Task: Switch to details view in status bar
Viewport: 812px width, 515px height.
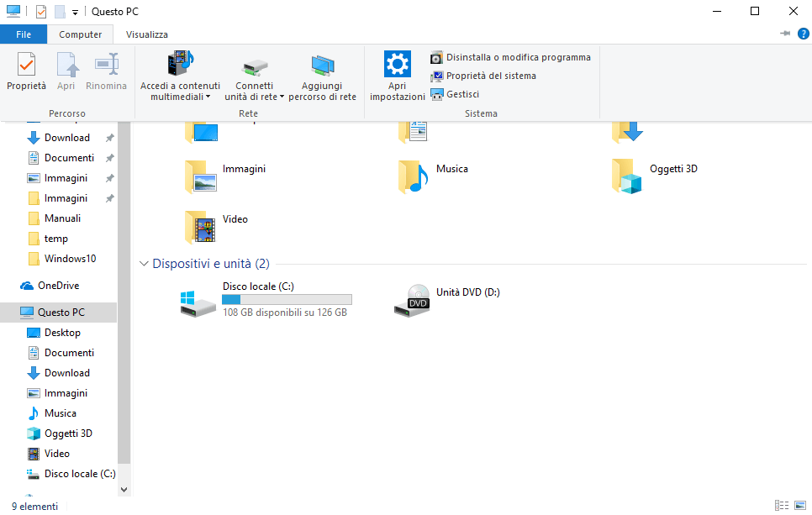Action: tap(782, 506)
